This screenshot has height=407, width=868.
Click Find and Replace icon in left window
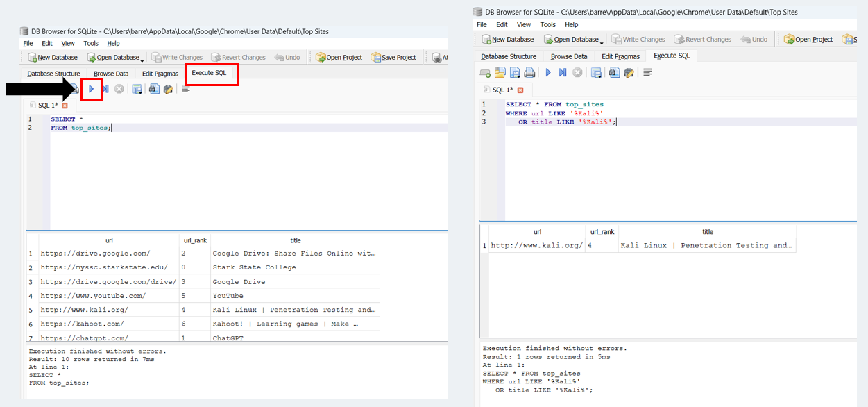(x=168, y=89)
